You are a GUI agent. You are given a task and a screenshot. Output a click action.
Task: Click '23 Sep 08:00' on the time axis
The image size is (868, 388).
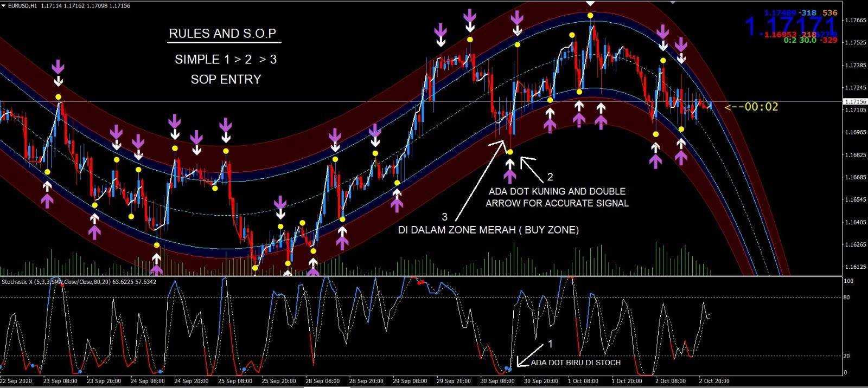tap(60, 381)
